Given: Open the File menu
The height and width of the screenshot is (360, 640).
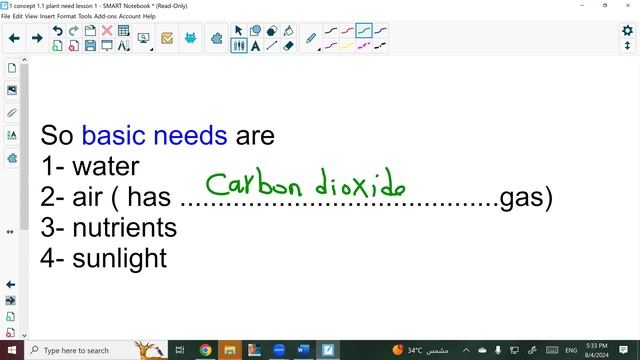Looking at the screenshot, I should [6, 16].
